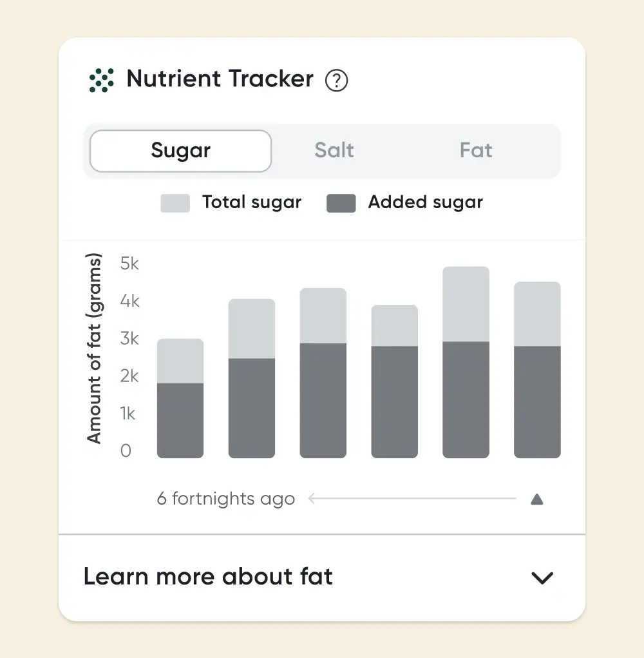
Task: Click the 6 fortnights ago label
Action: 226,499
